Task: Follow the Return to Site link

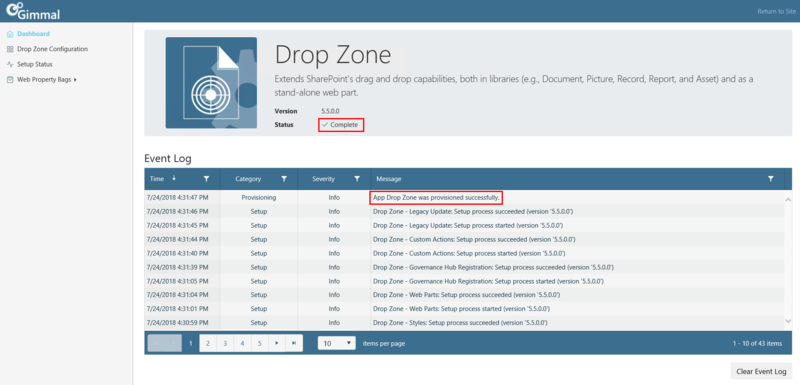Action: 777,11
